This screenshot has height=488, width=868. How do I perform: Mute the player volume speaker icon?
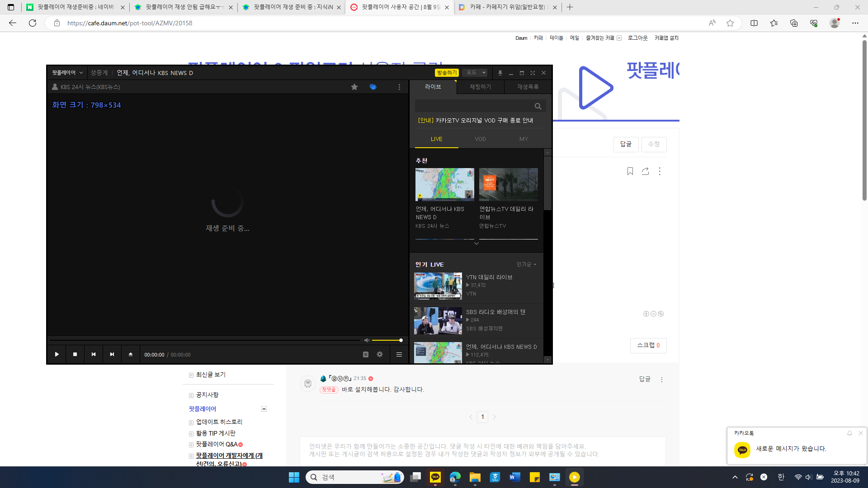tap(367, 340)
